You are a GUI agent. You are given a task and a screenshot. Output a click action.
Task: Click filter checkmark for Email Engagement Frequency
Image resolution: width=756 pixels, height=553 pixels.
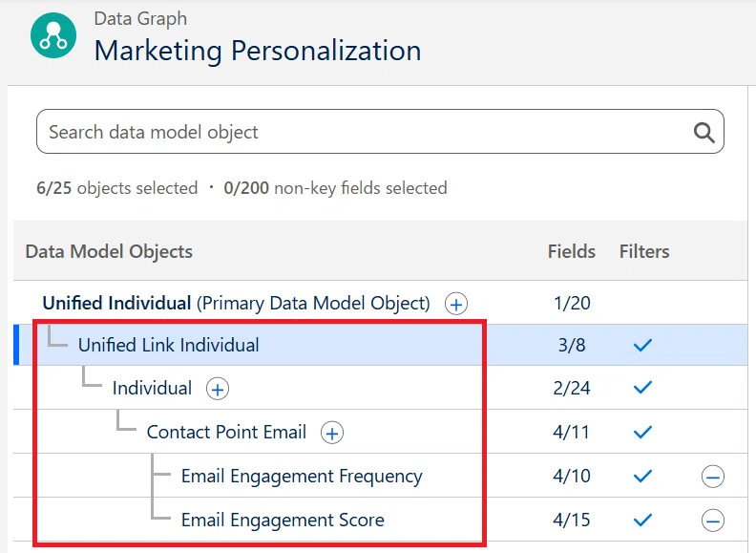pyautogui.click(x=642, y=476)
